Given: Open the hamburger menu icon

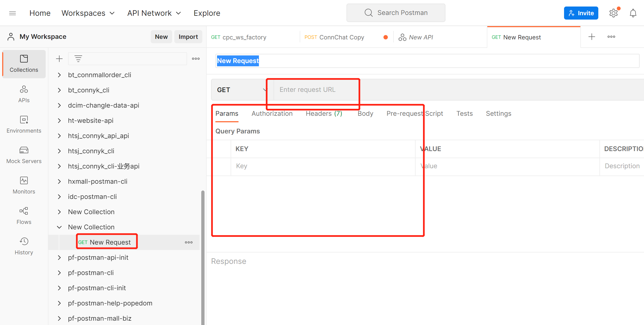Looking at the screenshot, I should tap(13, 13).
